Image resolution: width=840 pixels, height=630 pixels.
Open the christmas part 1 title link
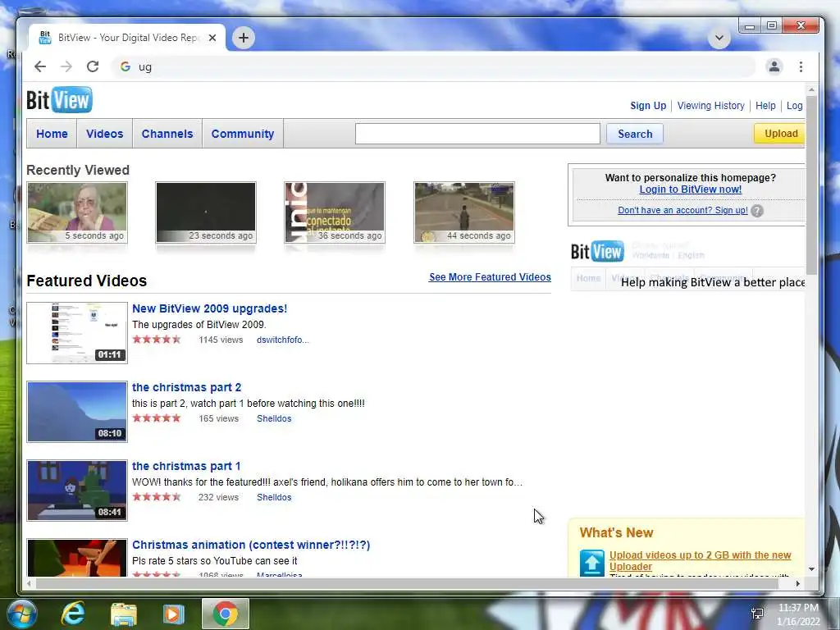click(x=186, y=466)
